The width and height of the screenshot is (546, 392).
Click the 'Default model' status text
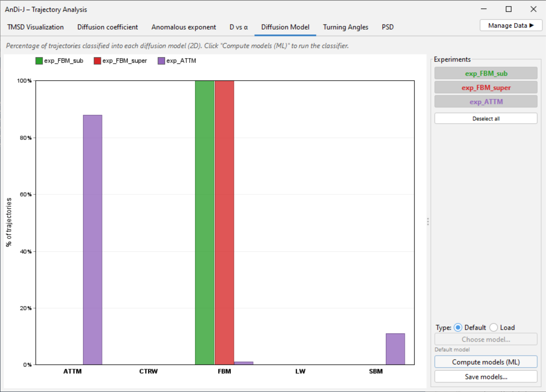coord(452,349)
